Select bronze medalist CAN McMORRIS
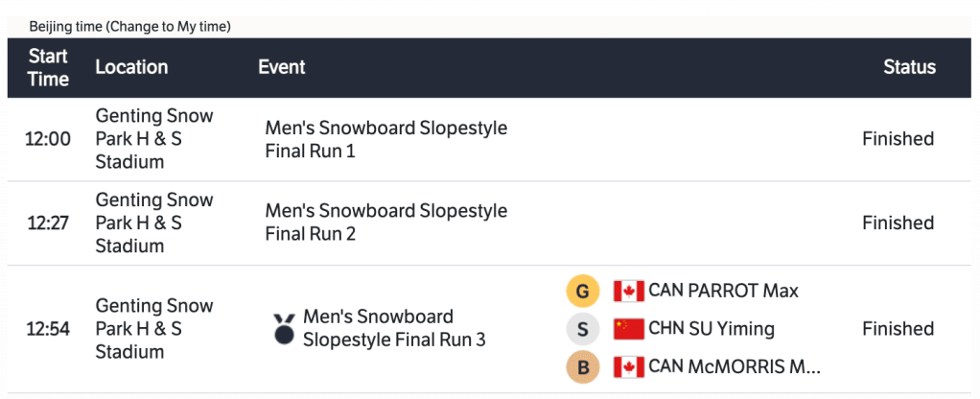This screenshot has height=399, width=980. [x=735, y=366]
